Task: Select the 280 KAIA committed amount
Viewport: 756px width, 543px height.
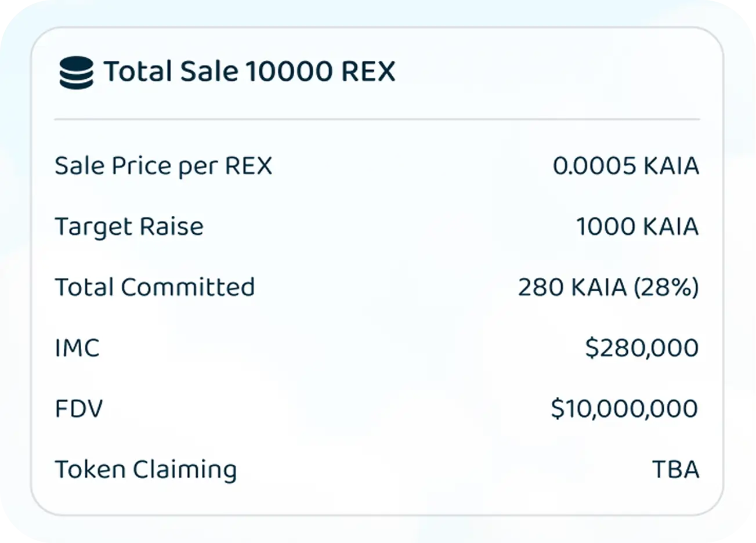Action: pyautogui.click(x=571, y=287)
